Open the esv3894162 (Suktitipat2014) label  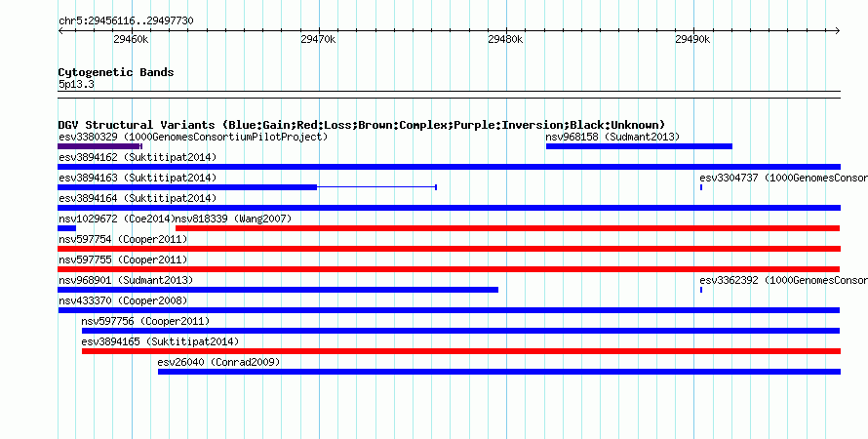coord(138,157)
